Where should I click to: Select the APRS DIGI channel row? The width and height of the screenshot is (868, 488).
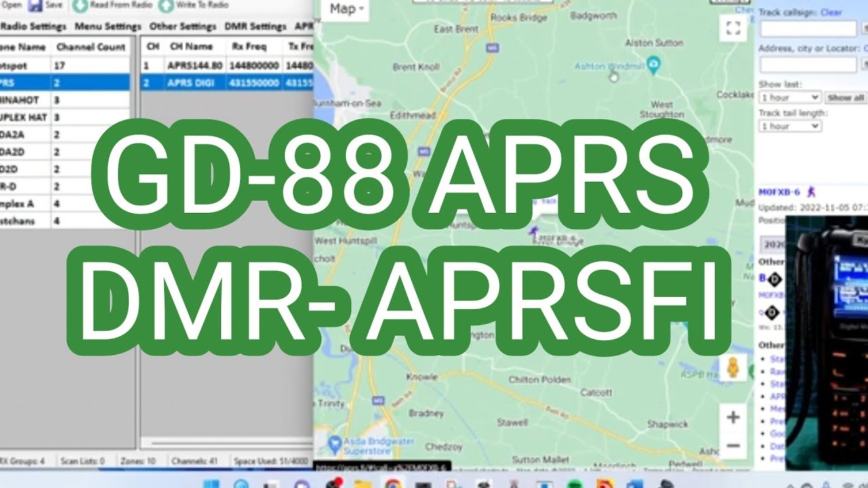[x=227, y=83]
